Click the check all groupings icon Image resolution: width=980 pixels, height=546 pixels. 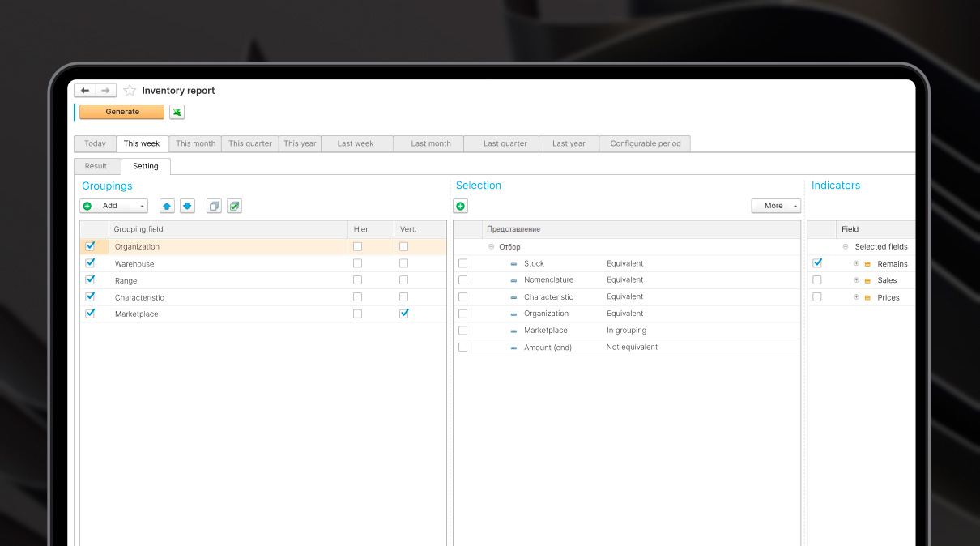point(234,206)
